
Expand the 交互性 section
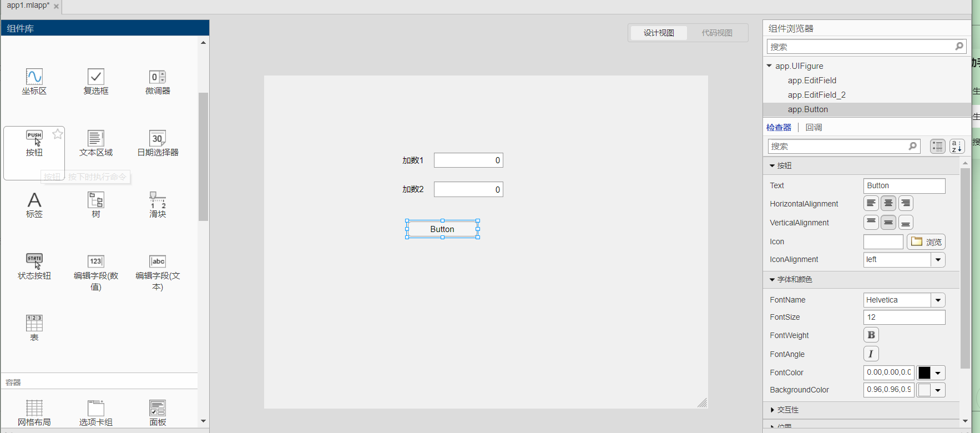tap(772, 410)
